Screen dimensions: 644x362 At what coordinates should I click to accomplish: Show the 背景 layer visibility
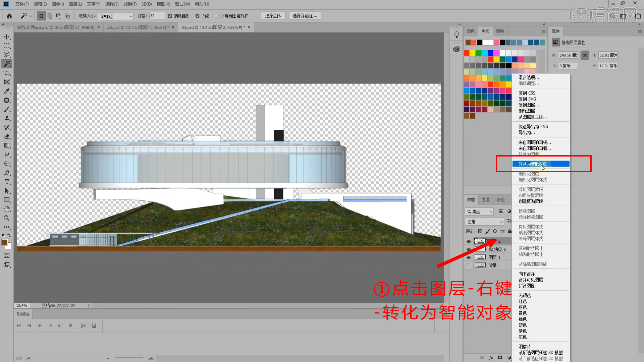(x=469, y=265)
